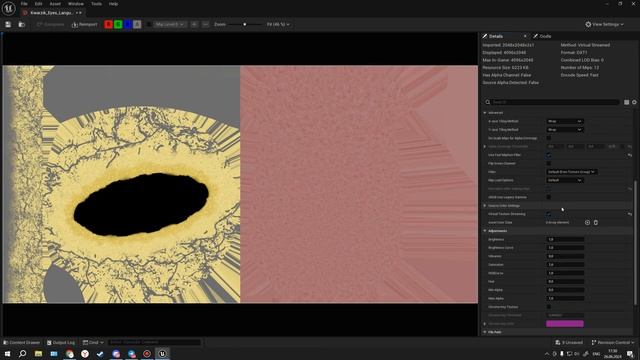Collapse the Advanced section
This screenshot has height=360, width=640.
[485, 113]
